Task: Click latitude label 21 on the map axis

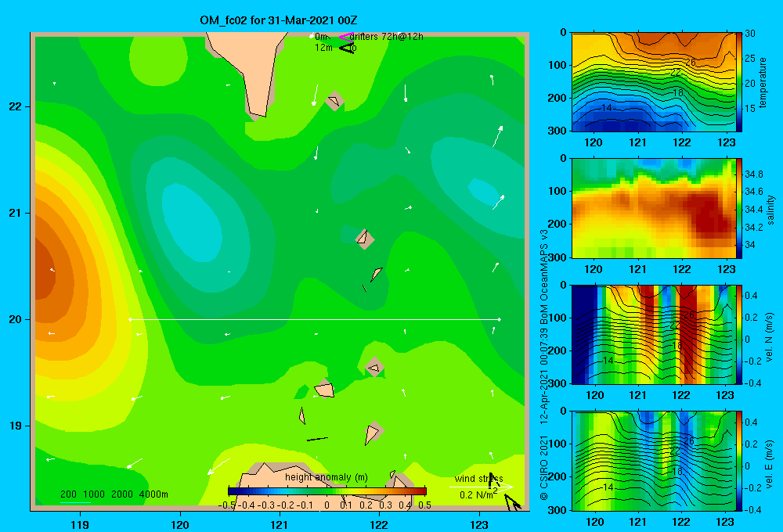Action: coord(15,213)
